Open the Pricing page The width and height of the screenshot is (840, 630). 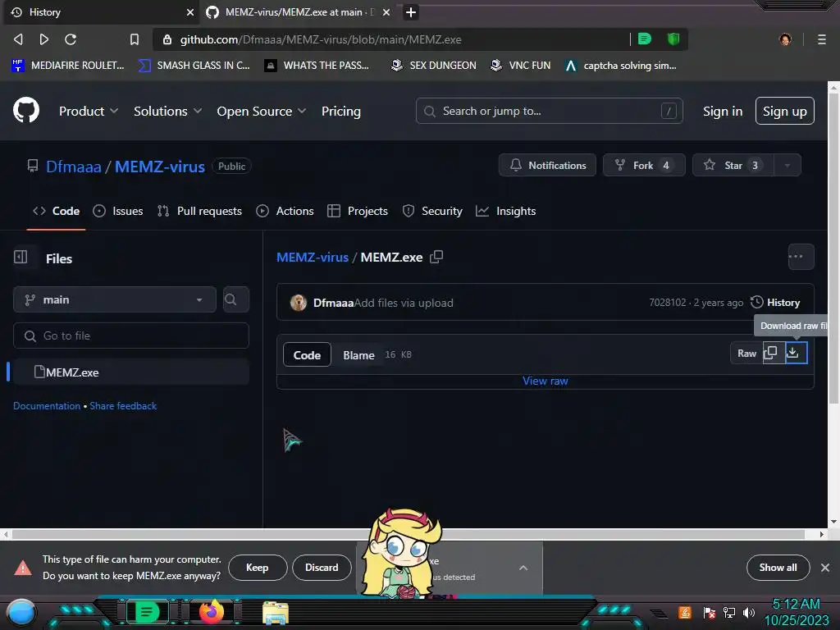coord(340,111)
